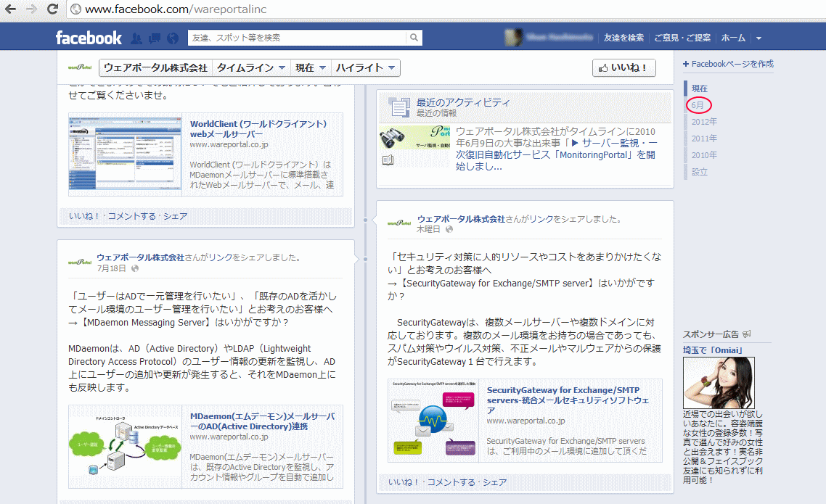Click the いいね！ like button
826x504 pixels.
(x=623, y=68)
